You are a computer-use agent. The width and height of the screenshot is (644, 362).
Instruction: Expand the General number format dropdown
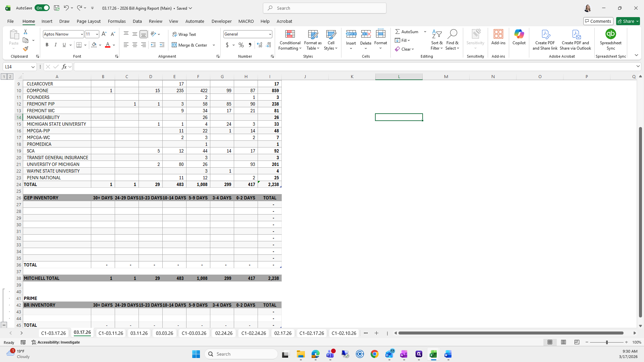270,34
